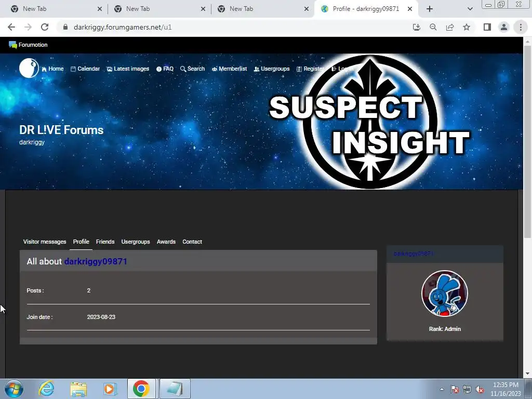Image resolution: width=532 pixels, height=399 pixels.
Task: Click the Forumotion logo link
Action: click(x=28, y=45)
